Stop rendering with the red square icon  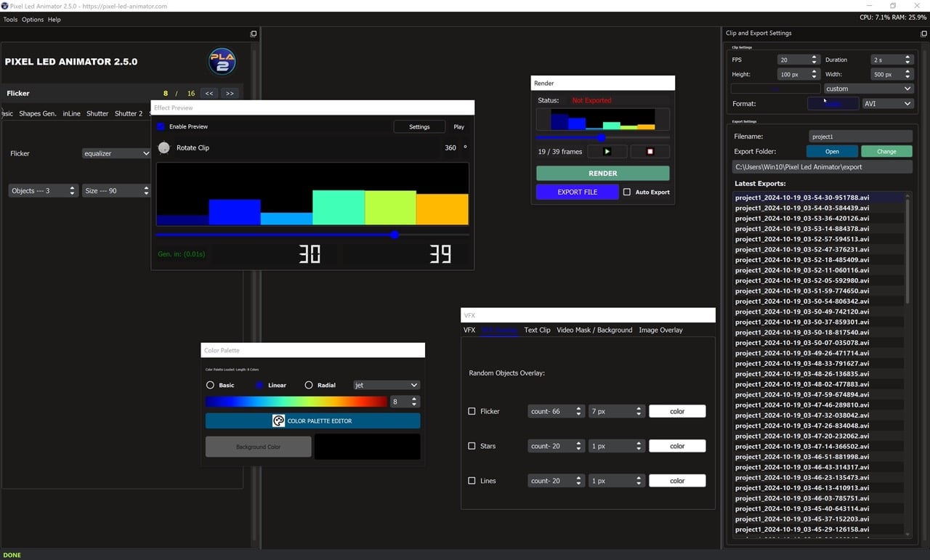pyautogui.click(x=650, y=151)
